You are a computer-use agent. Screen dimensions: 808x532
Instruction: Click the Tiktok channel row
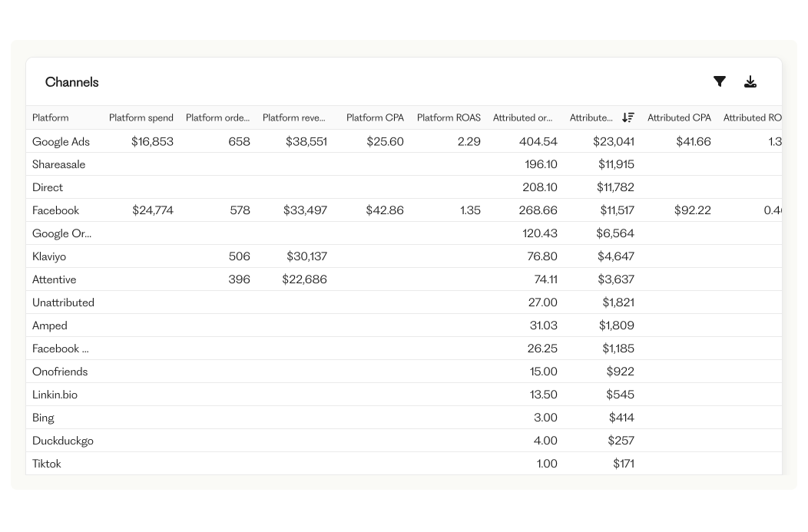(47, 464)
